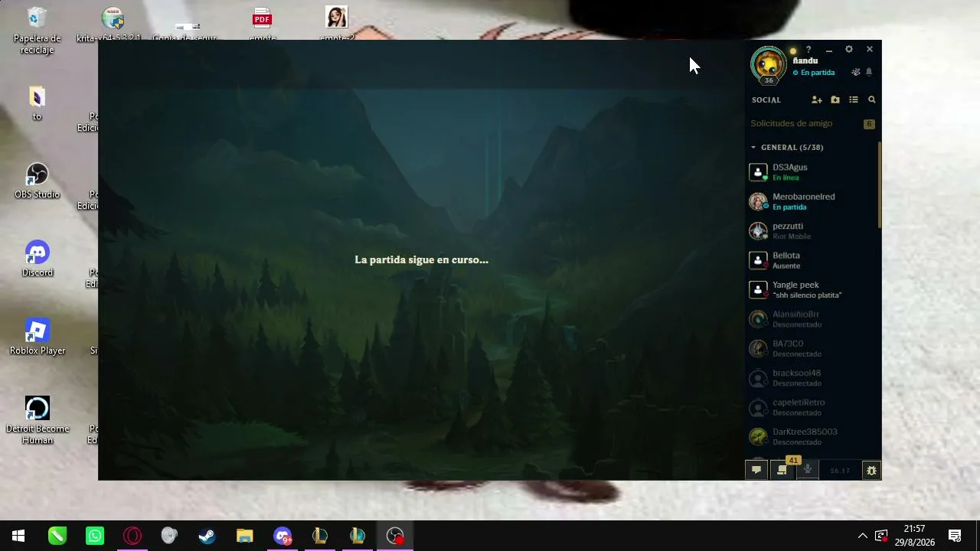This screenshot has height=551, width=980.
Task: Click the new friend folder icon
Action: point(835,100)
